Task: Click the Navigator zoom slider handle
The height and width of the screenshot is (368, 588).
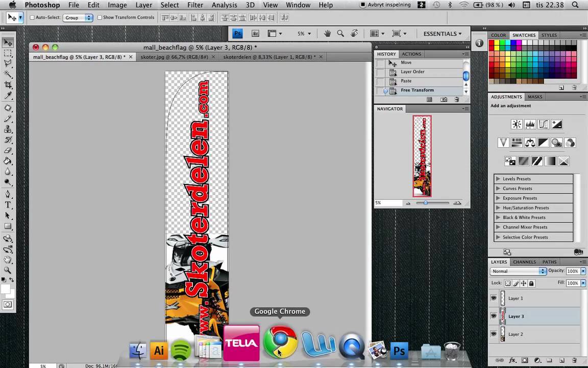Action: click(426, 203)
